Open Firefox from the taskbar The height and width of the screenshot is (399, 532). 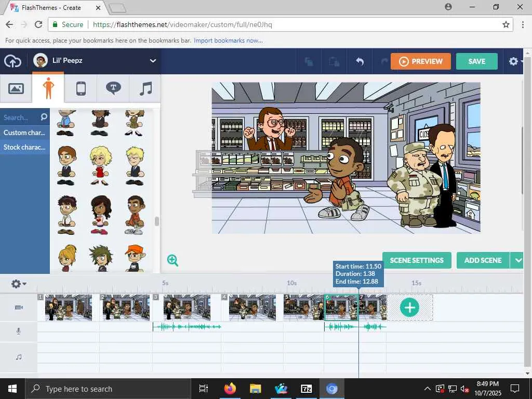230,389
